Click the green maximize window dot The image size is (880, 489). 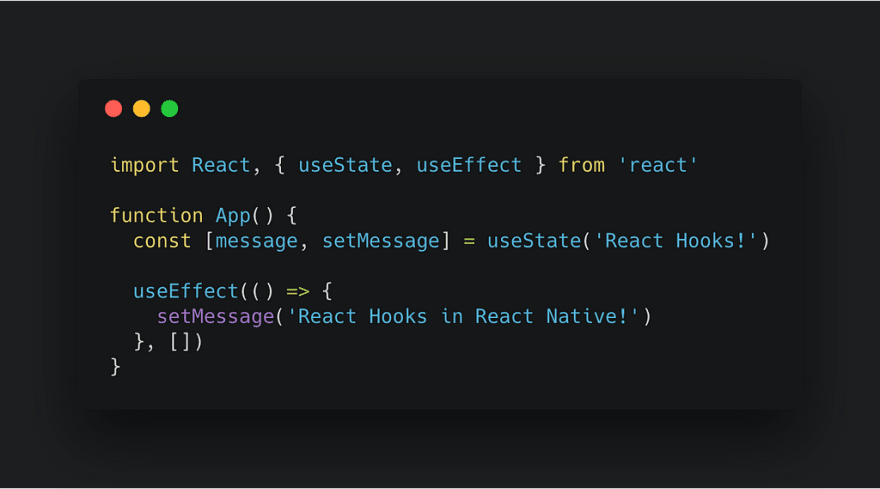[x=169, y=108]
